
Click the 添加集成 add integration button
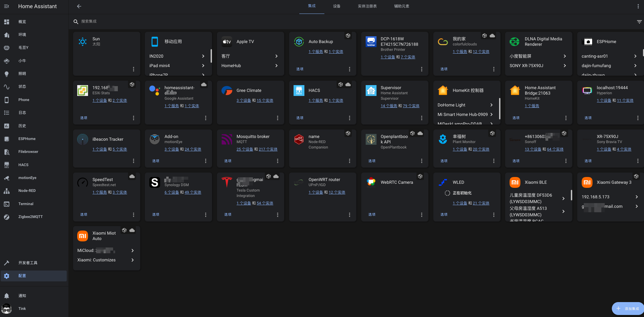(x=628, y=309)
